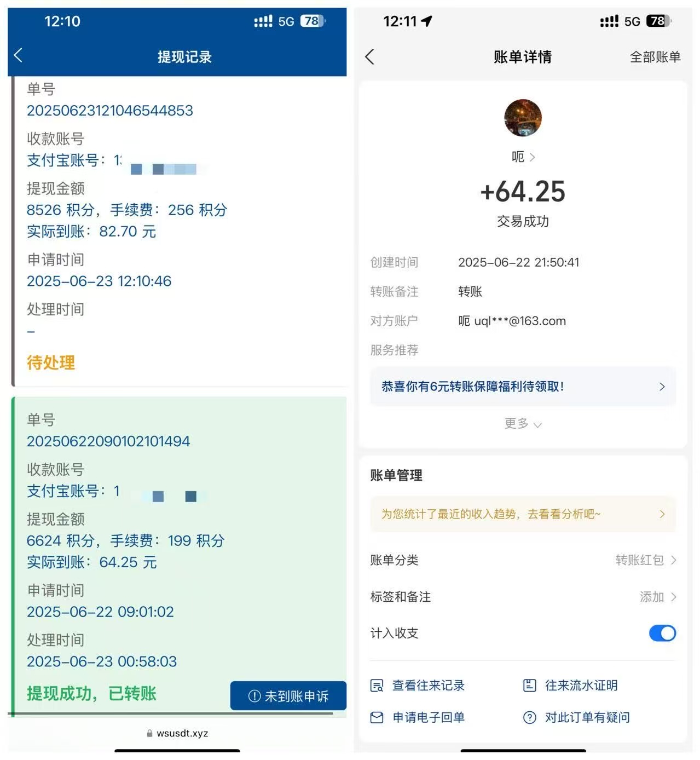Request 申请电子回单 electronic receipt
This screenshot has height=760, width=700.
coord(418,717)
